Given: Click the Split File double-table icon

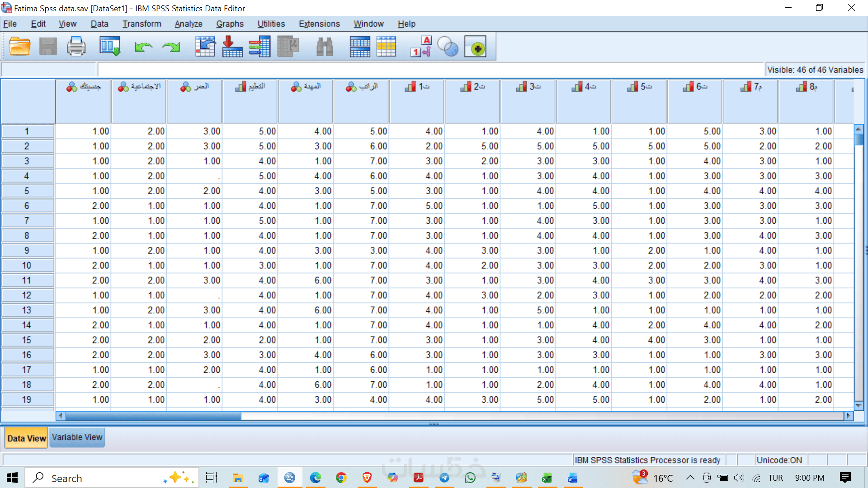Looking at the screenshot, I should click(360, 47).
